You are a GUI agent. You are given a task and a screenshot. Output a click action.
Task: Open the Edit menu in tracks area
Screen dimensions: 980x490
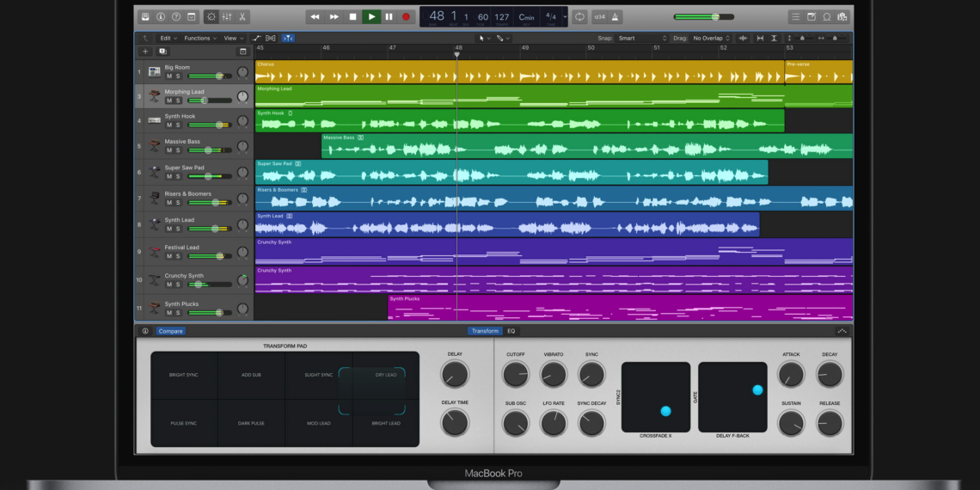click(x=168, y=38)
